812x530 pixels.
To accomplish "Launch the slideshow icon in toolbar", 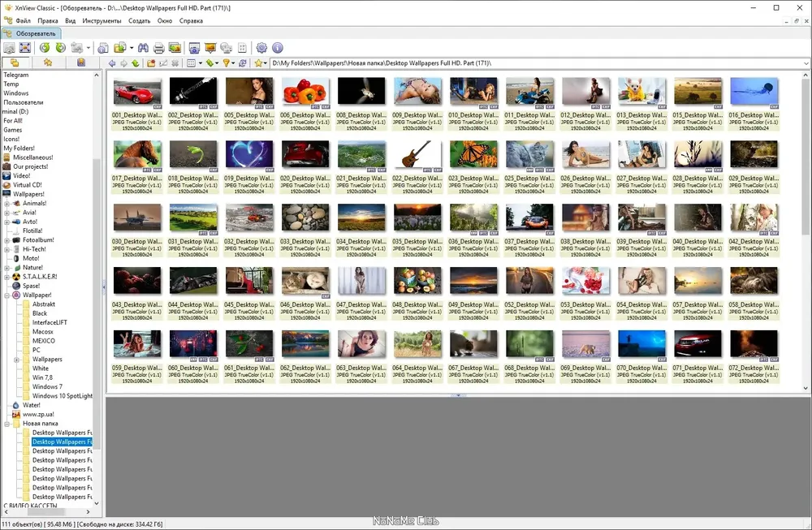I will 210,48.
